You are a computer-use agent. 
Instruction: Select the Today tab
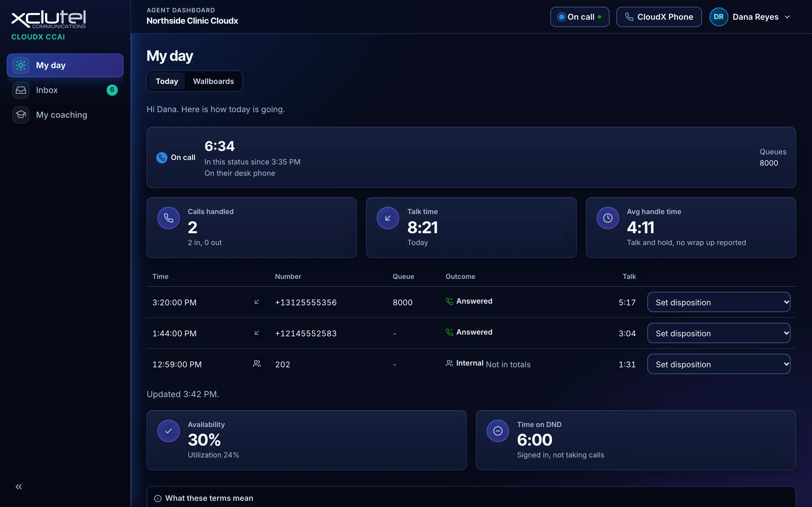[167, 81]
